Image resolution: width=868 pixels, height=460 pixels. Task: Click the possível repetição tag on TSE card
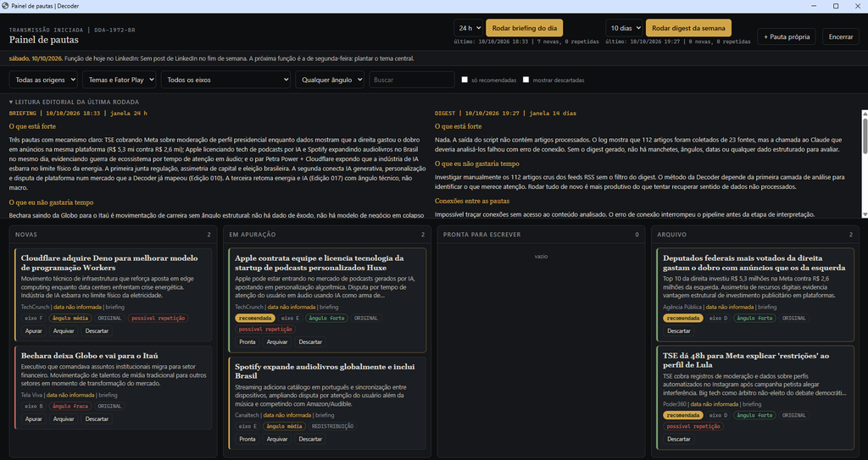(693, 426)
